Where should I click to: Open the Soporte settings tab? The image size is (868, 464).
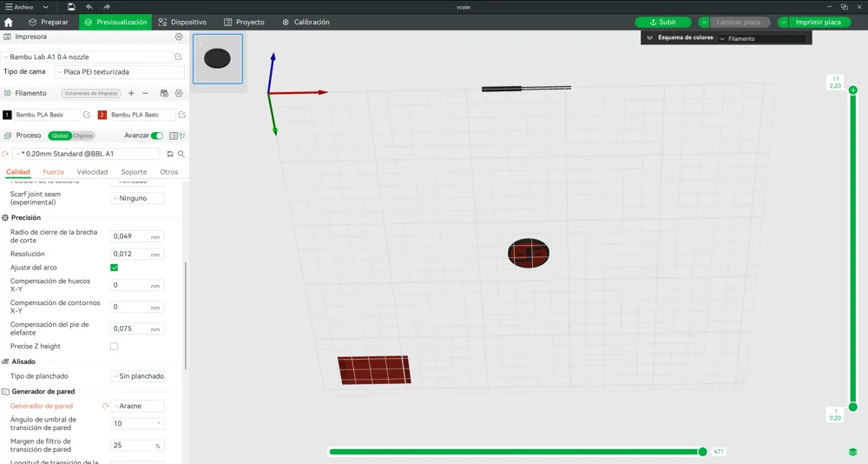pos(134,172)
